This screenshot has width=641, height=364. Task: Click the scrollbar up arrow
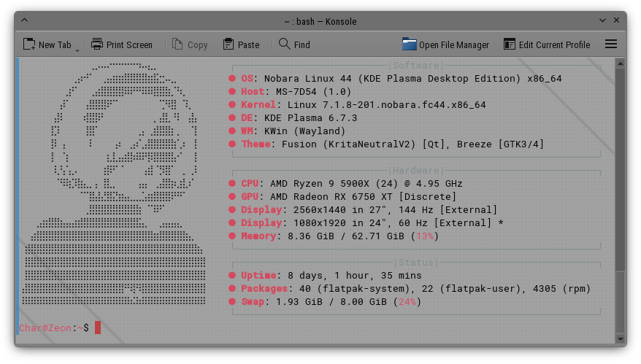620,63
